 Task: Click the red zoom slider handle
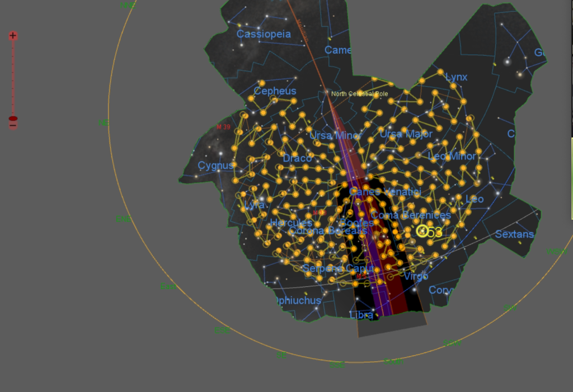13,119
